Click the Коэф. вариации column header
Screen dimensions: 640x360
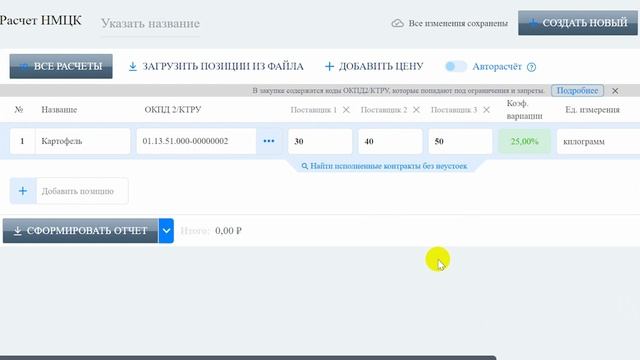click(524, 110)
